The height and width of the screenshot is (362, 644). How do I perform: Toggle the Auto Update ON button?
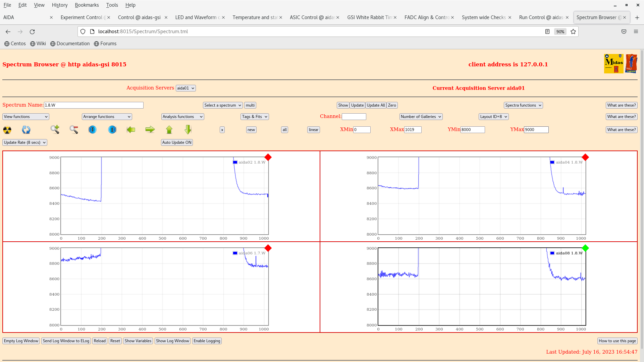177,142
